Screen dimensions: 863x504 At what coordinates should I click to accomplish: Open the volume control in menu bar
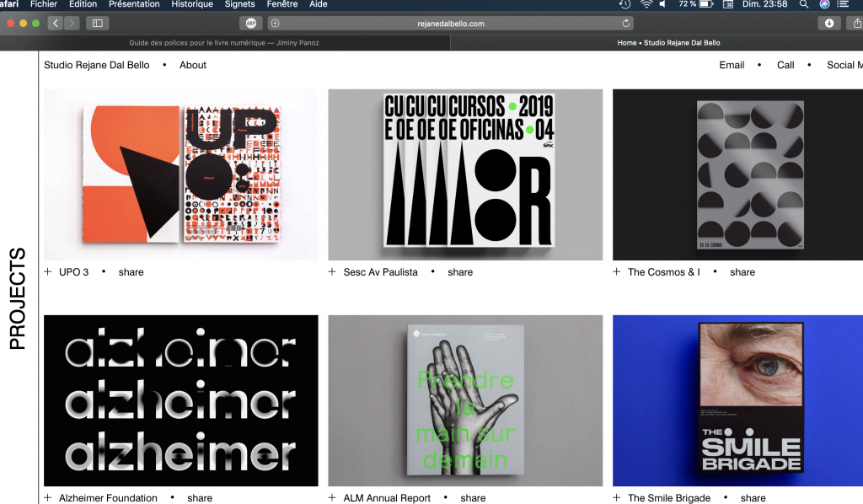pos(662,4)
